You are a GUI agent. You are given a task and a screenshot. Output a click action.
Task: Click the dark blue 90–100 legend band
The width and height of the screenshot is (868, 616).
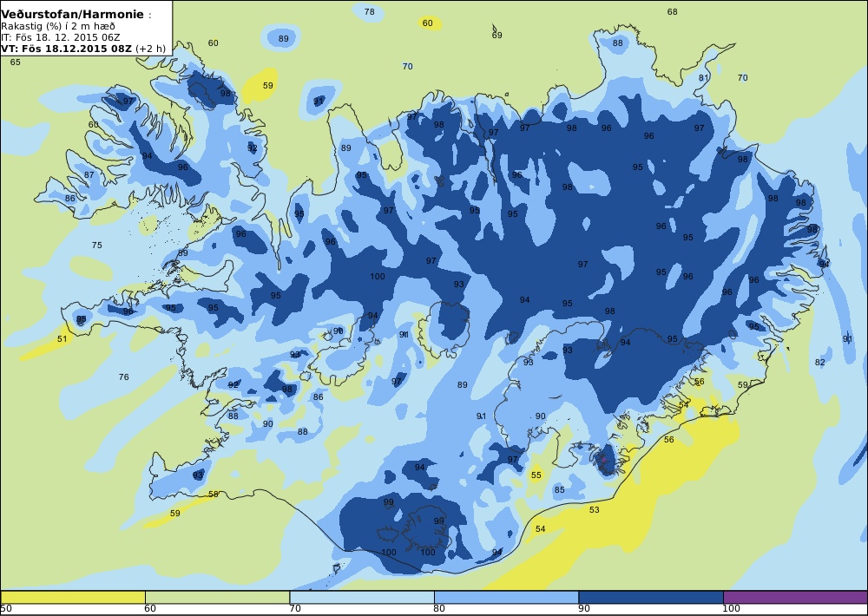click(x=650, y=597)
